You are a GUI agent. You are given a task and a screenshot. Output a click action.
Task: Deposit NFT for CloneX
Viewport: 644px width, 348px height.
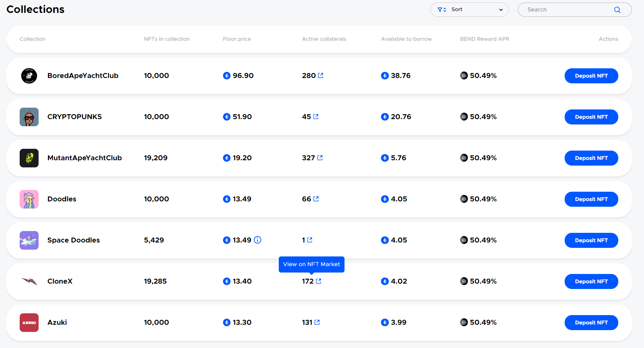pyautogui.click(x=591, y=281)
